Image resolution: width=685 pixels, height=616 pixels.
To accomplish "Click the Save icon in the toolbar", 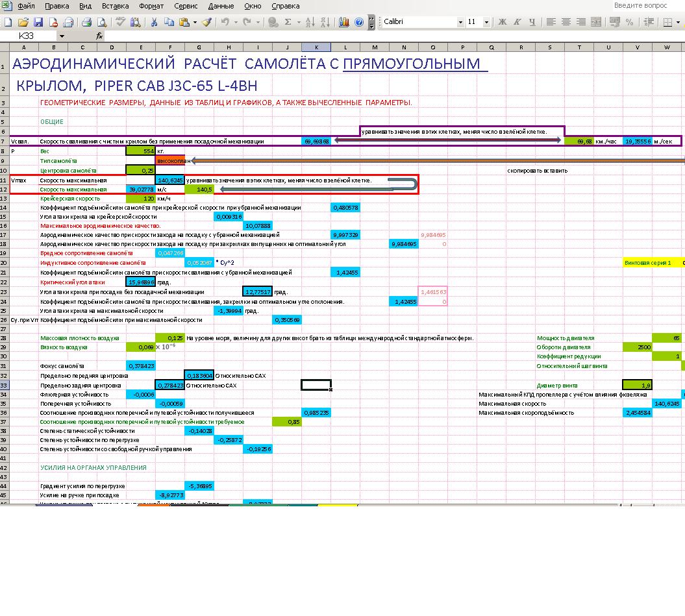I will [x=38, y=22].
